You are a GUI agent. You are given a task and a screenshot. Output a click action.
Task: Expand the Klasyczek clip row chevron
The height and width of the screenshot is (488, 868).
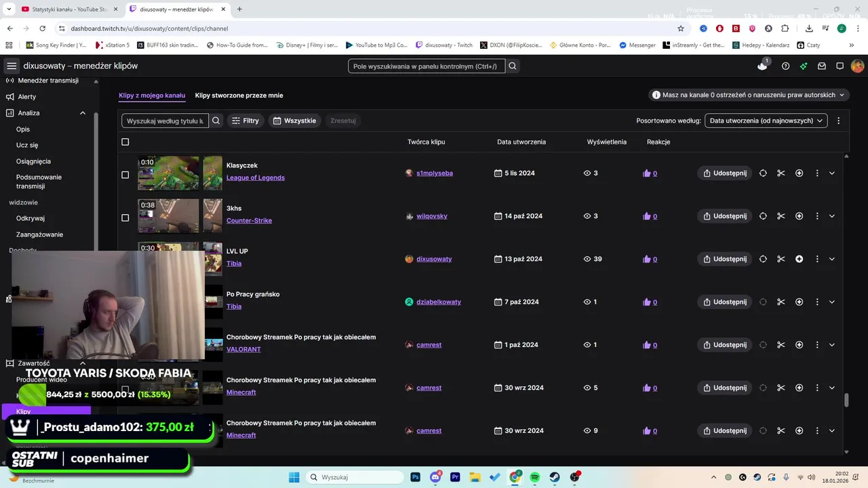(832, 173)
